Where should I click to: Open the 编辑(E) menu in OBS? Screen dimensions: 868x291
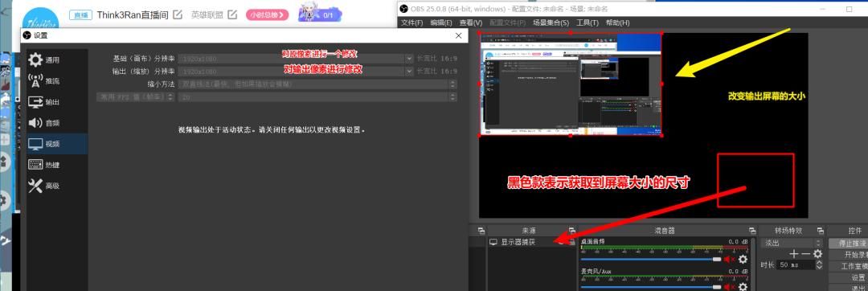pos(441,23)
